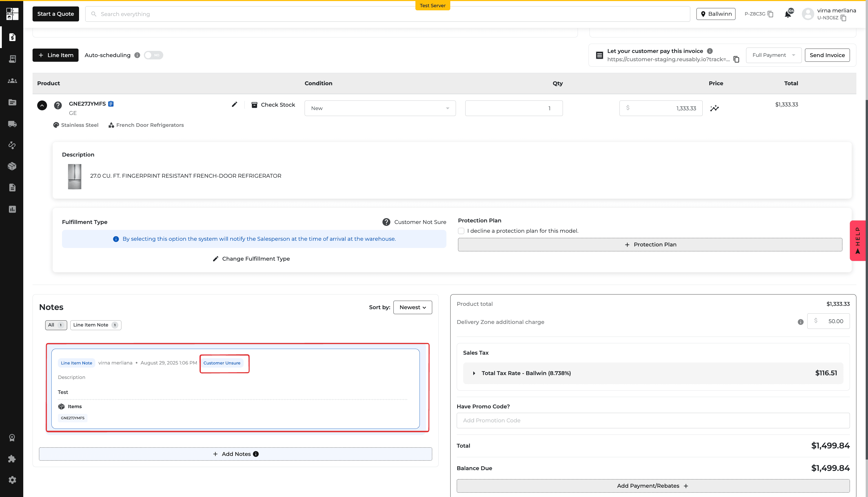Open price trend chart icon
The width and height of the screenshot is (868, 497).
(714, 108)
